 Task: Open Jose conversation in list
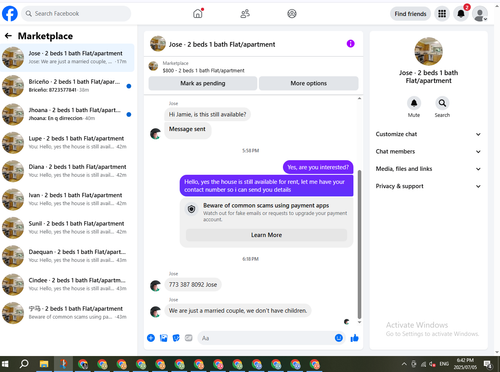(67, 57)
